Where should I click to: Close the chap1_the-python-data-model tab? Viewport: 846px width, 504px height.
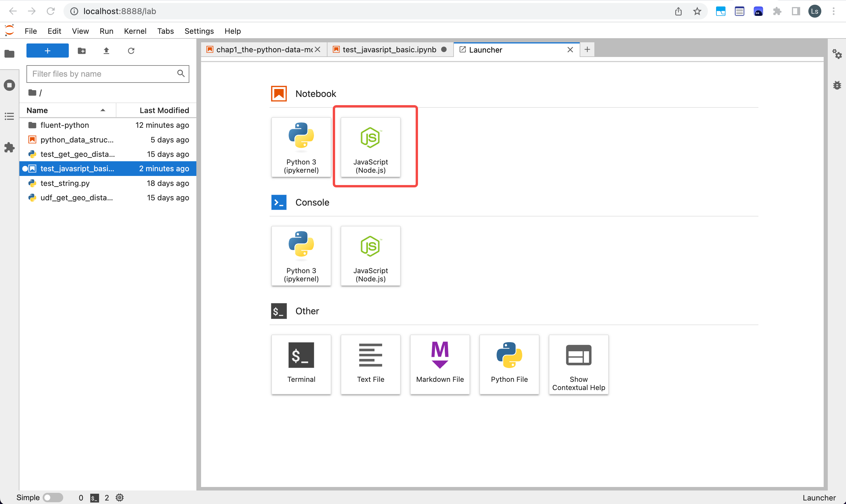point(317,50)
